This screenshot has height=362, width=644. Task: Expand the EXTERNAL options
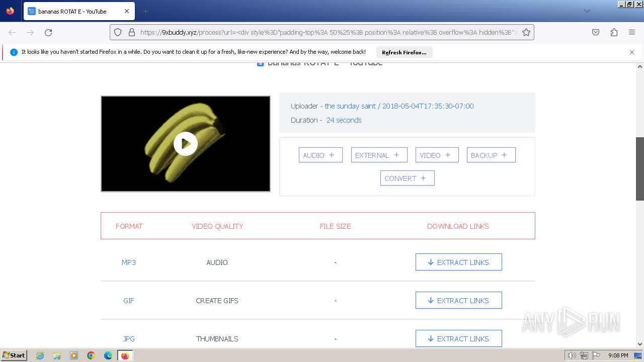(379, 155)
